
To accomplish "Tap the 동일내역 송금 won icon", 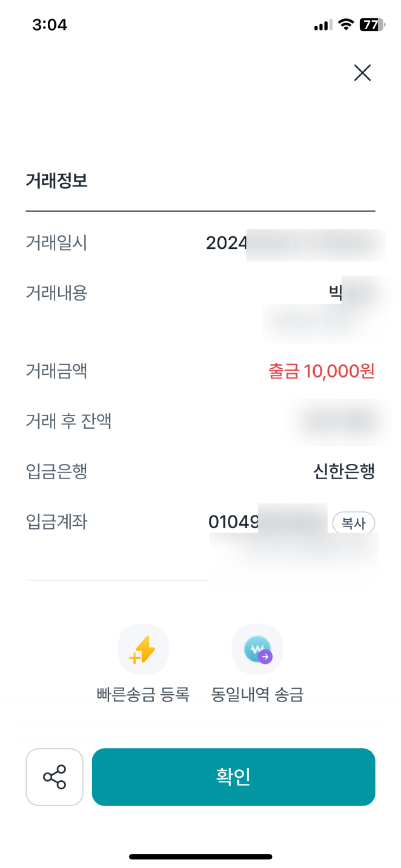I will click(x=258, y=649).
